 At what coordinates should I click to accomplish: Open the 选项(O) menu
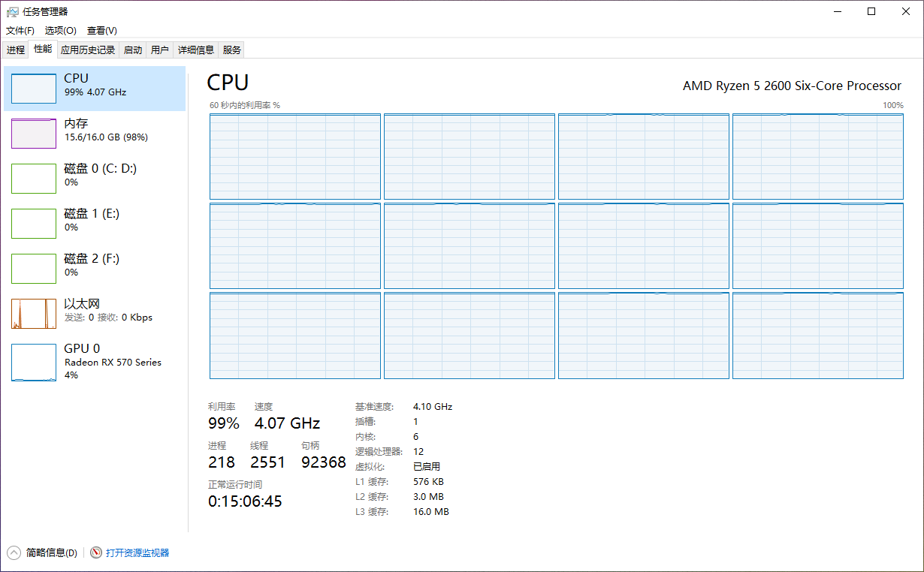click(60, 31)
